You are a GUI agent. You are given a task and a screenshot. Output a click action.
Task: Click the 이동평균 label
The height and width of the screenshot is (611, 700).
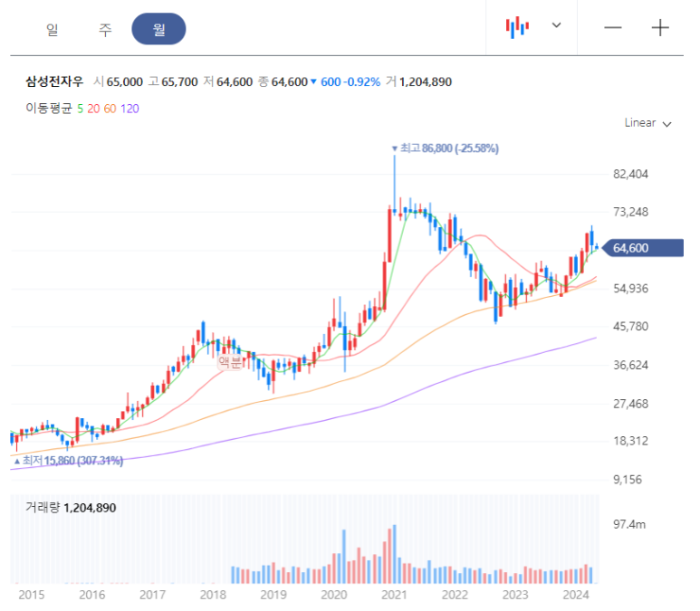coord(49,108)
